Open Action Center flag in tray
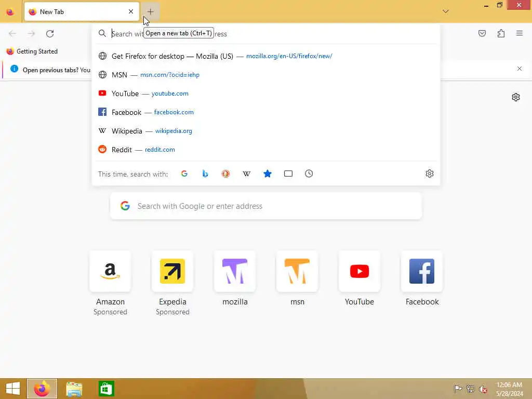The image size is (532, 399). (x=458, y=389)
